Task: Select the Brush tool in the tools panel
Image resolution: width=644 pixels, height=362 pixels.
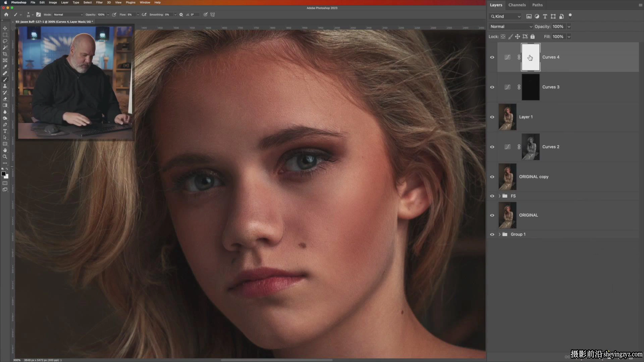Action: 5,80
